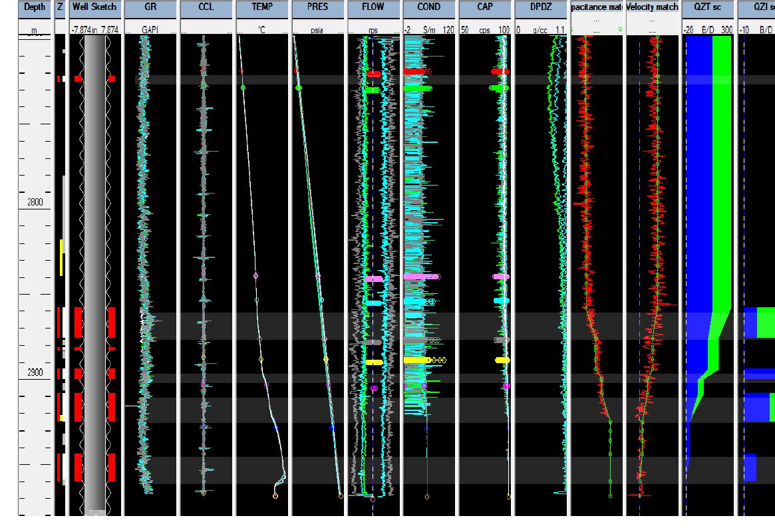Click the GAPI unit label
The width and height of the screenshot is (775, 532).
click(x=150, y=30)
